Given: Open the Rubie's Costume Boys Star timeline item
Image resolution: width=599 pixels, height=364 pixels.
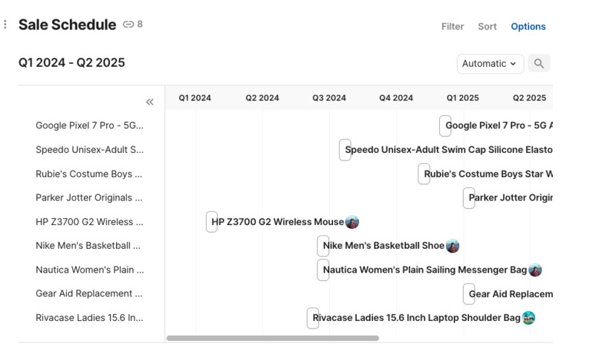Looking at the screenshot, I should (485, 174).
